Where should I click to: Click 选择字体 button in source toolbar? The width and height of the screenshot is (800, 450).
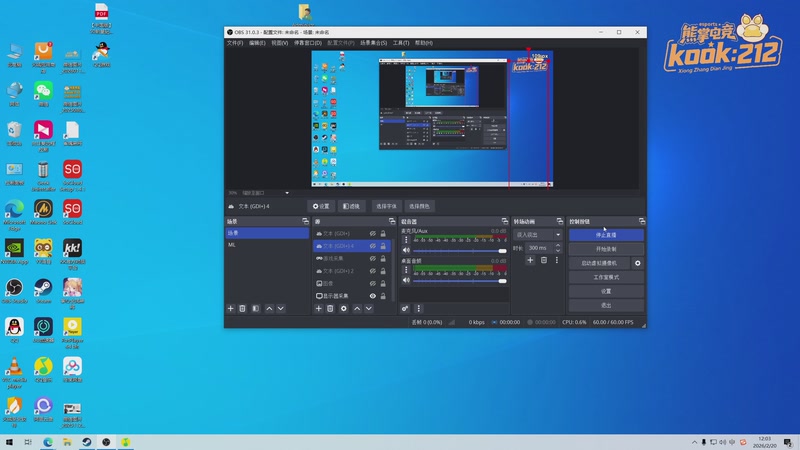point(386,206)
